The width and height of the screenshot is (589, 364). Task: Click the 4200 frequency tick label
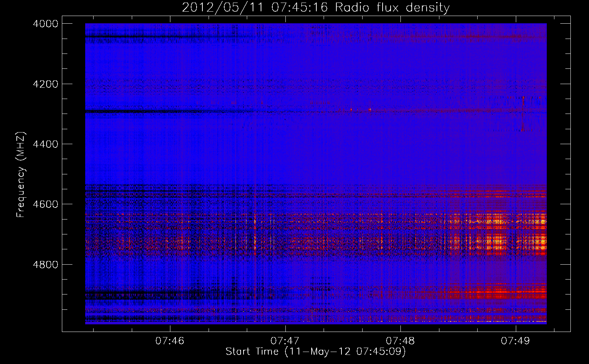pyautogui.click(x=46, y=84)
